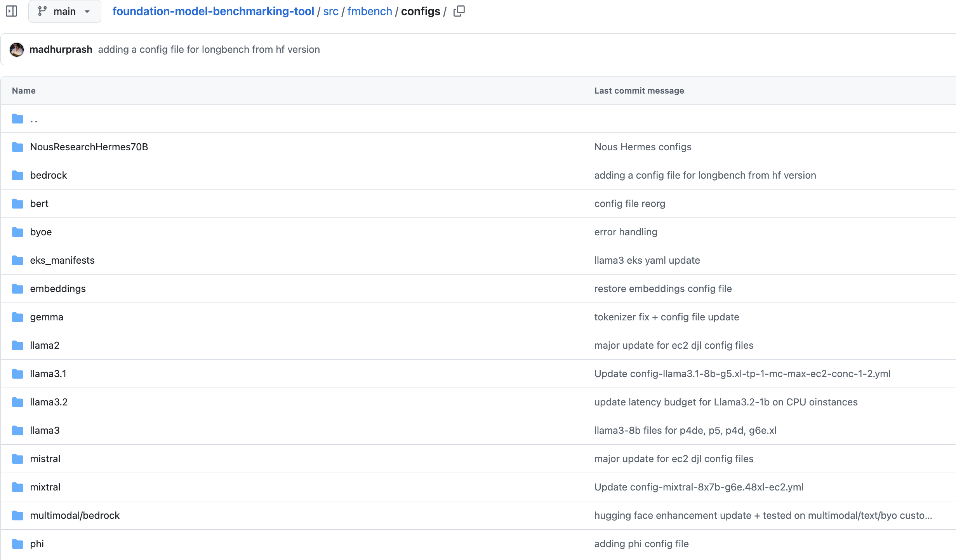
Task: Click the bedrock folder icon
Action: pos(17,175)
